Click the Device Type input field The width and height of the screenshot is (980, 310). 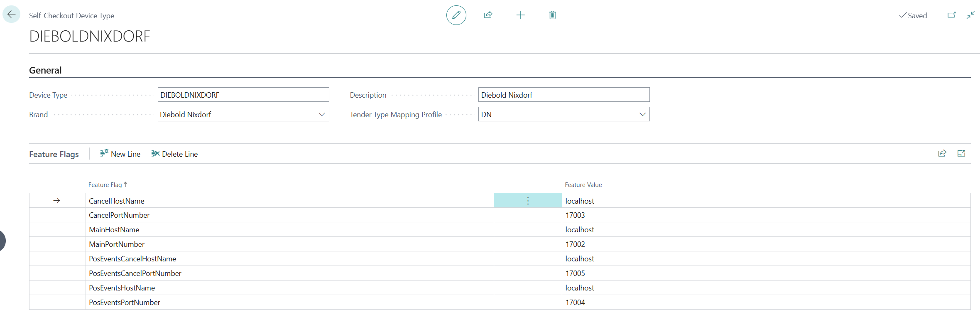tap(243, 95)
